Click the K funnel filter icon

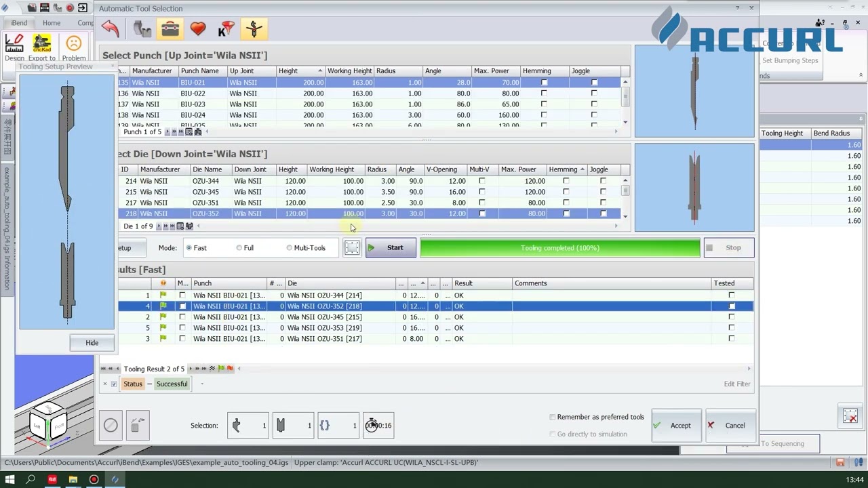point(226,28)
